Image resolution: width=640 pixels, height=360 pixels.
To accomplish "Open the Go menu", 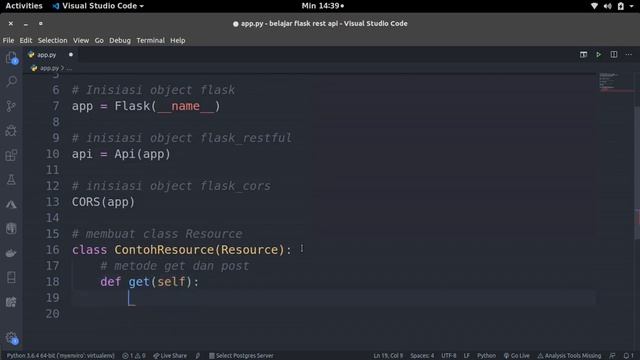I will pyautogui.click(x=99, y=40).
